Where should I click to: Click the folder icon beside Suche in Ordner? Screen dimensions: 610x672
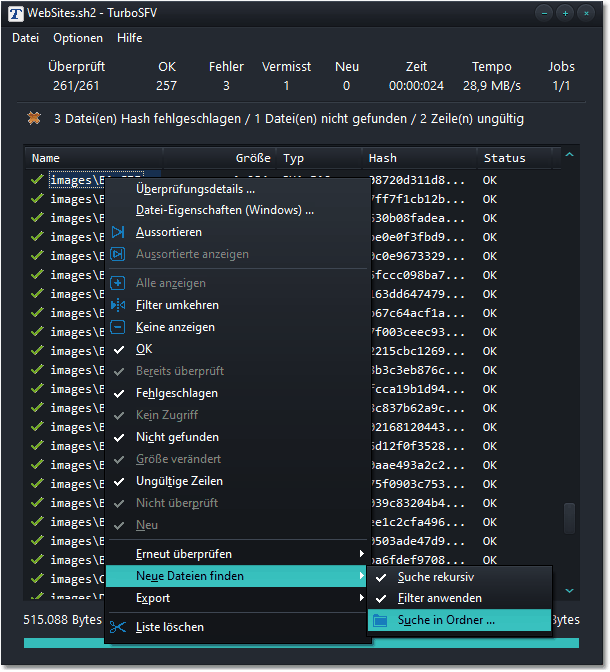click(380, 620)
